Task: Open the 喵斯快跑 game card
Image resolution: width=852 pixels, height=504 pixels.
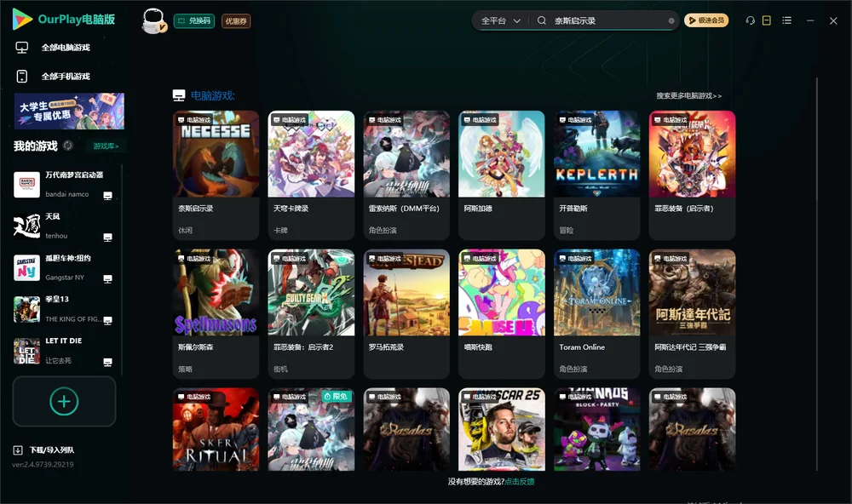Action: (x=502, y=313)
